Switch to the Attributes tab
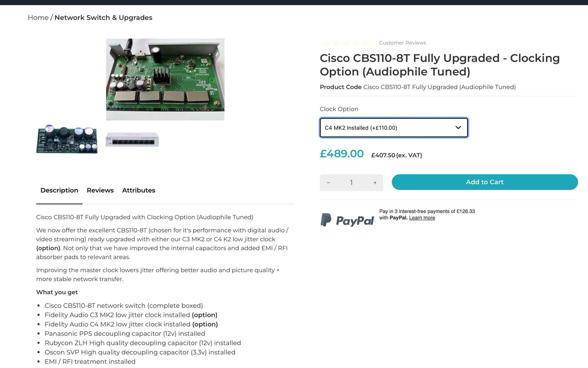588x368 pixels. click(x=139, y=190)
